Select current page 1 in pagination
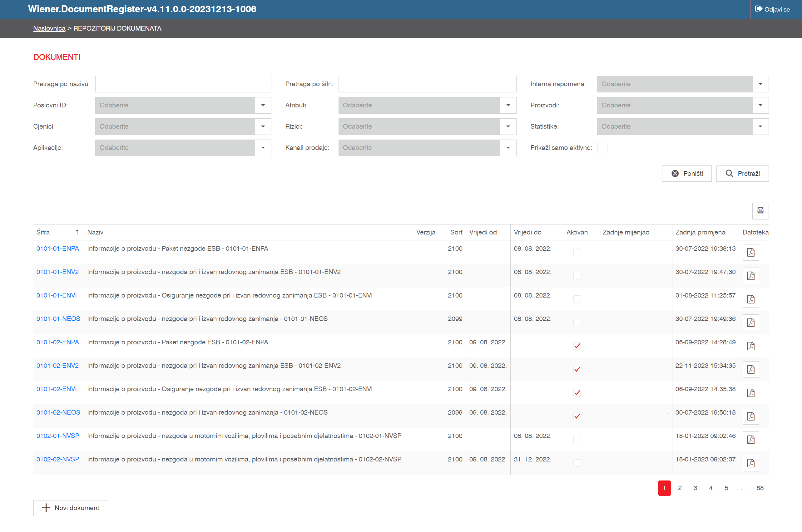This screenshot has width=802, height=532. click(664, 488)
